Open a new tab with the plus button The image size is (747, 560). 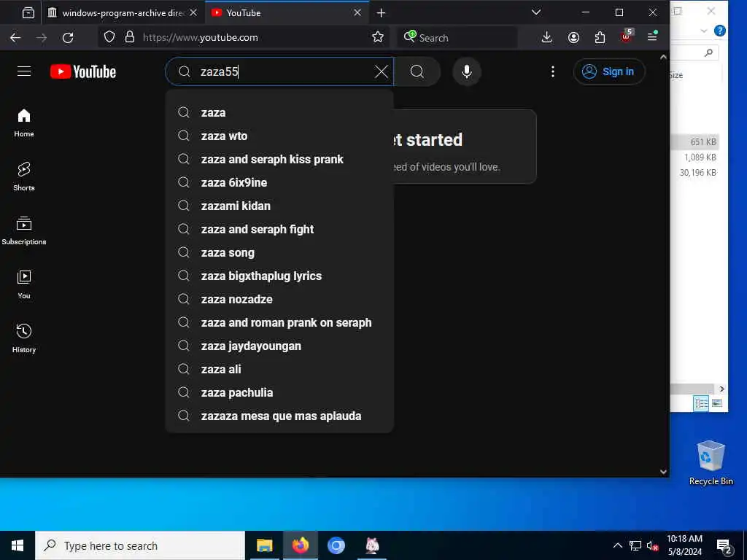pyautogui.click(x=381, y=13)
